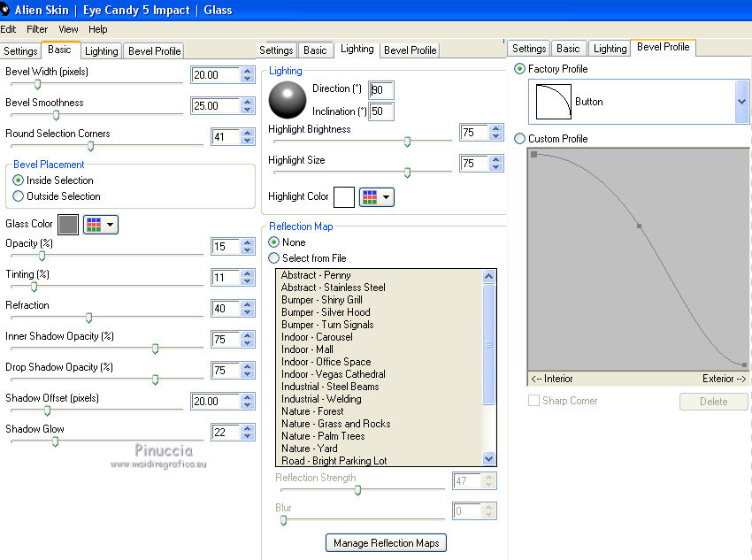
Task: Select the middle point on profile curve
Action: pos(639,226)
